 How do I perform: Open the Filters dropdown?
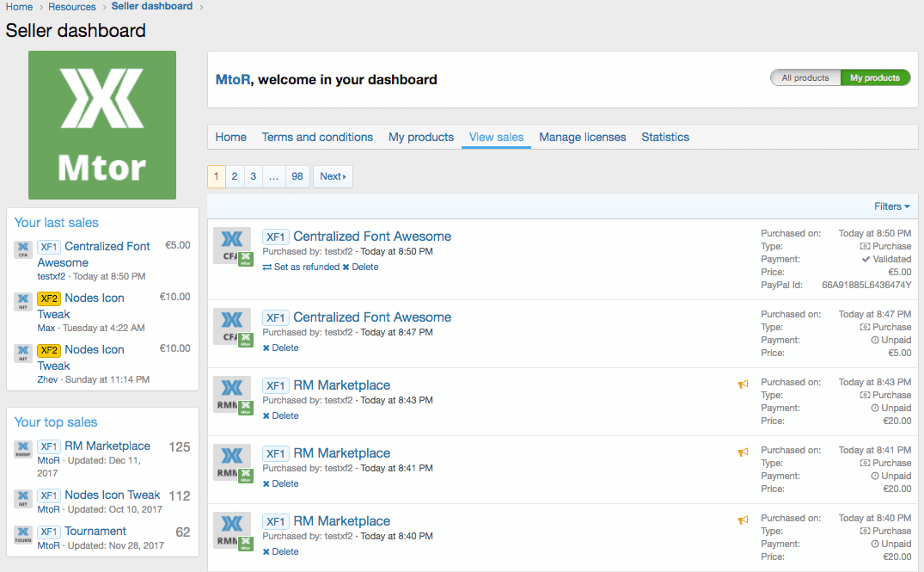point(891,206)
